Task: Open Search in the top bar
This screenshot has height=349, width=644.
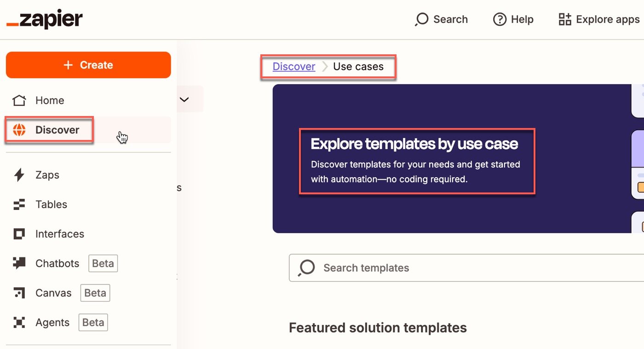Action: pyautogui.click(x=441, y=19)
